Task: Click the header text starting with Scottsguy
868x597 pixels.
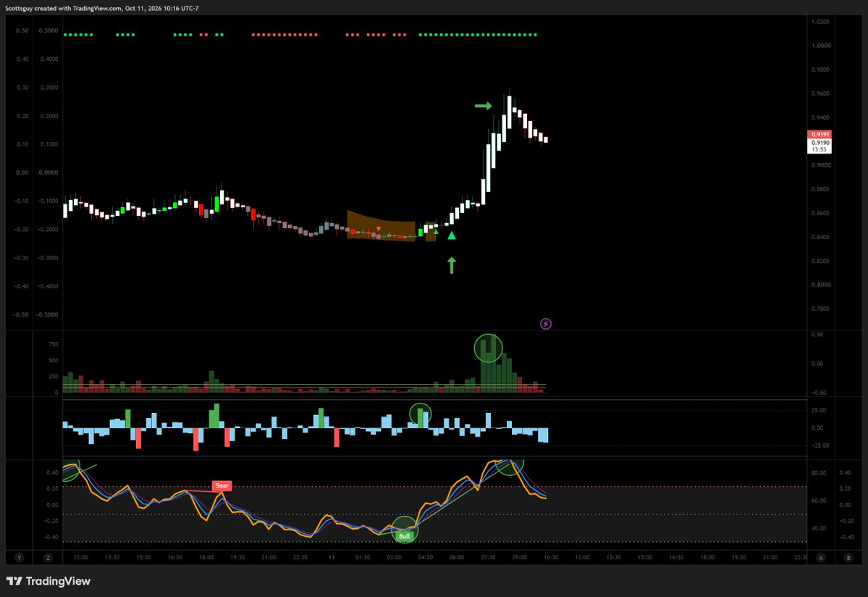Action: 102,8
